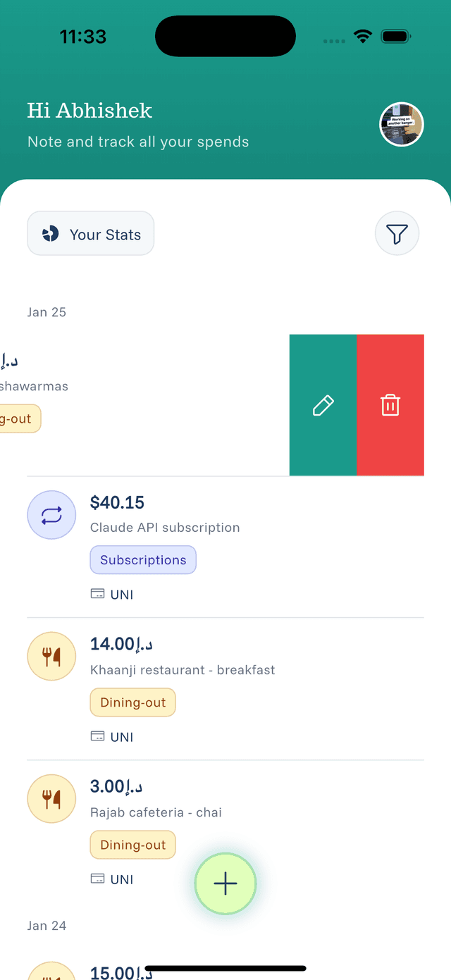Click the card icon beside UNI under Claude API
The height and width of the screenshot is (980, 451).
coord(98,594)
